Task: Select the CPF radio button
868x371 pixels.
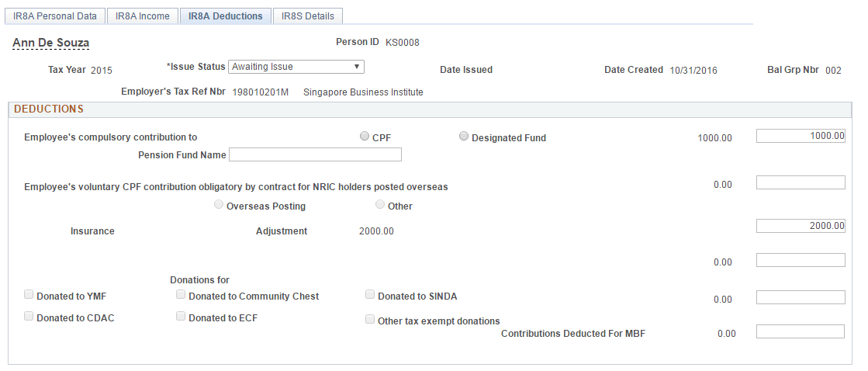Action: [x=365, y=137]
